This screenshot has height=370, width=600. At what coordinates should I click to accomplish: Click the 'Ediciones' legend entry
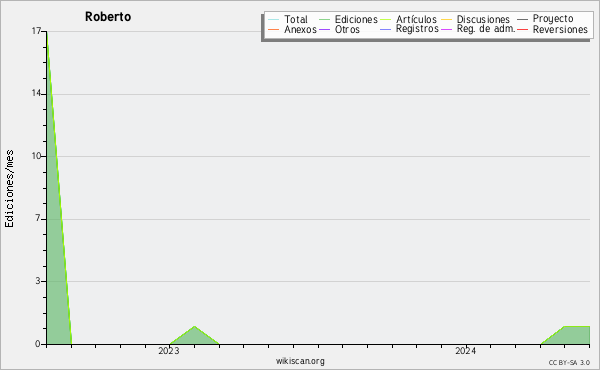coord(356,19)
